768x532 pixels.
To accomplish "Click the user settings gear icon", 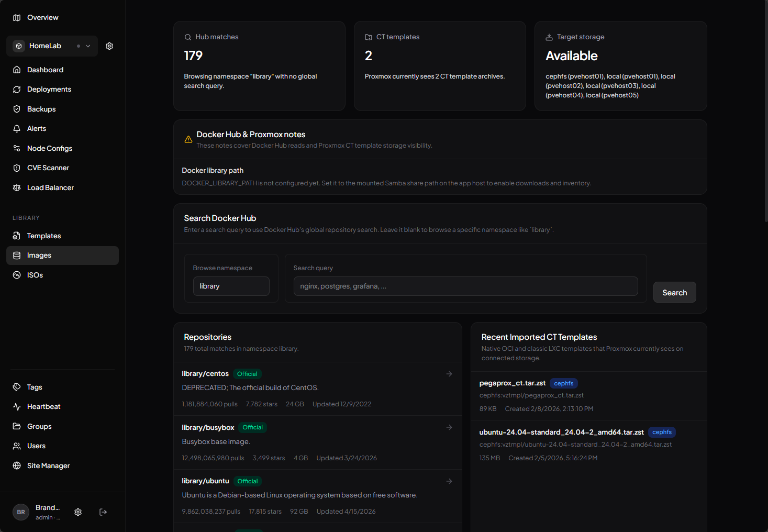I will coord(78,512).
